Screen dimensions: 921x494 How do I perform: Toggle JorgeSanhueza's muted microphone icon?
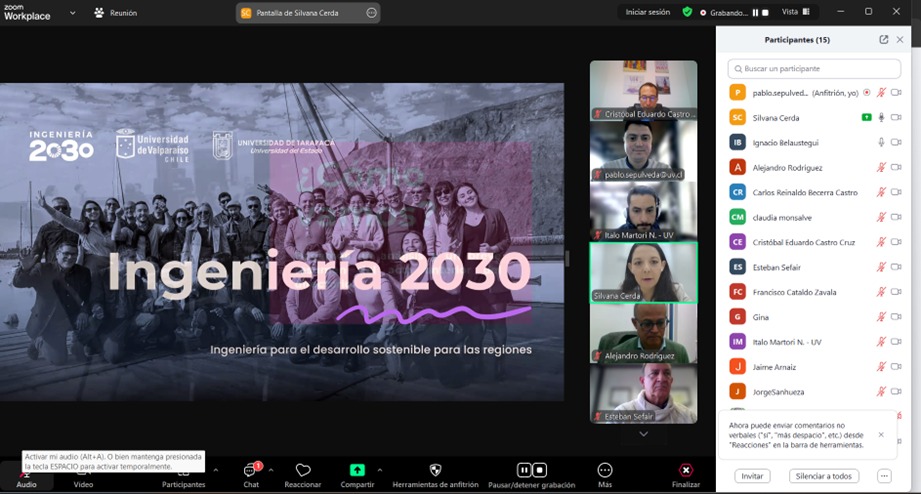[881, 392]
